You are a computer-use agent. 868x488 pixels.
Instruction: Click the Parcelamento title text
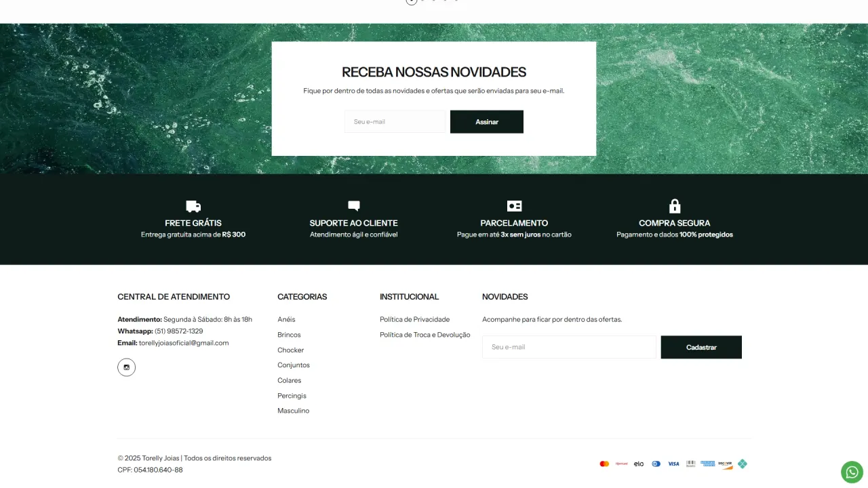click(x=514, y=223)
